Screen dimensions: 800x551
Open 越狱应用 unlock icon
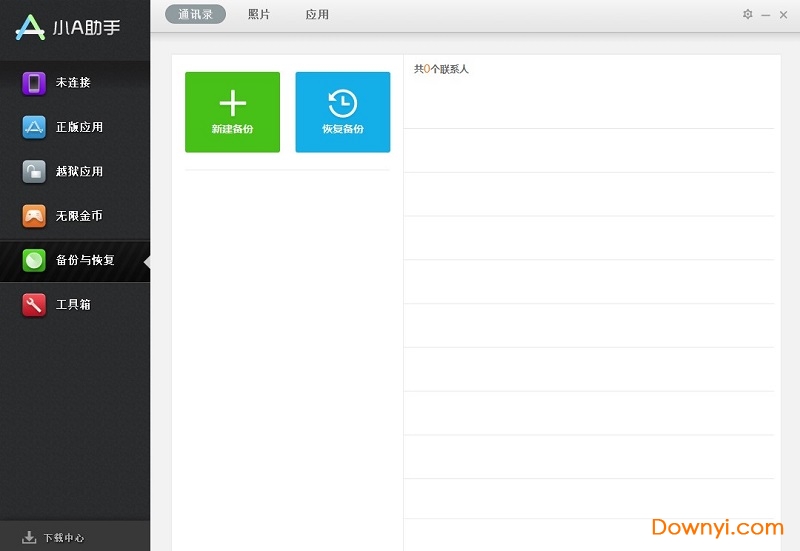pyautogui.click(x=34, y=172)
